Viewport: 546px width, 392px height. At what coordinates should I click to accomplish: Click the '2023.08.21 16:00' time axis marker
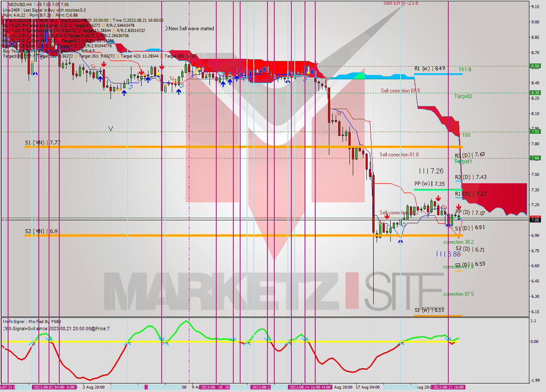coord(448,387)
